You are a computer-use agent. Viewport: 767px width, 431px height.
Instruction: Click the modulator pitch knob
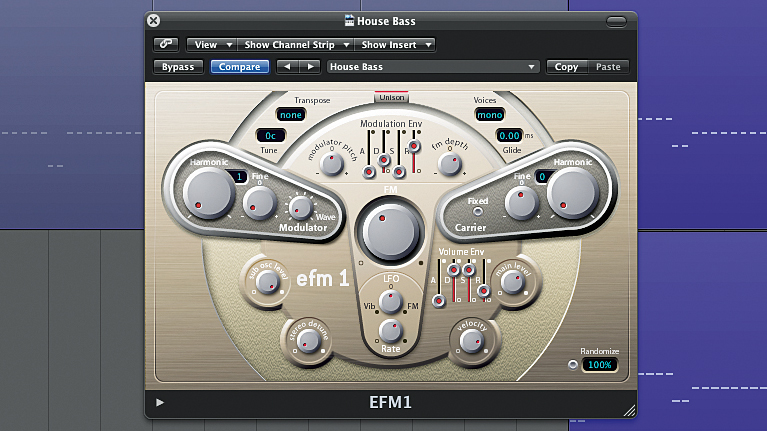tap(332, 164)
